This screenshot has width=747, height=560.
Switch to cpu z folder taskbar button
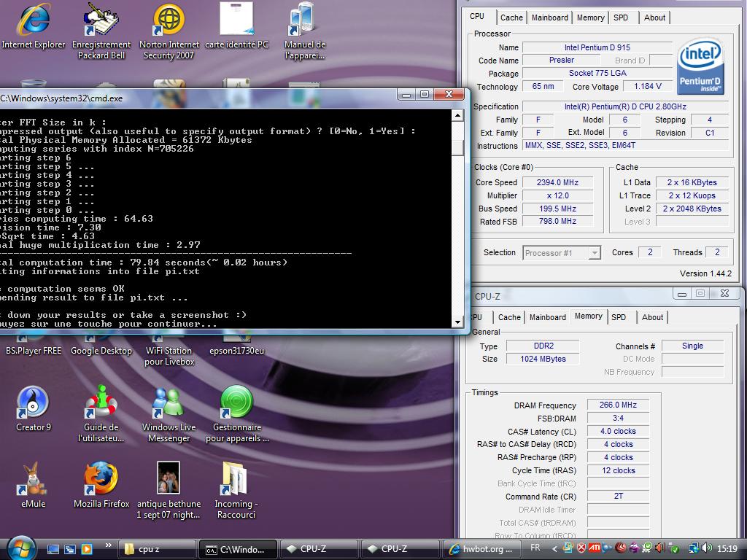tap(158, 549)
